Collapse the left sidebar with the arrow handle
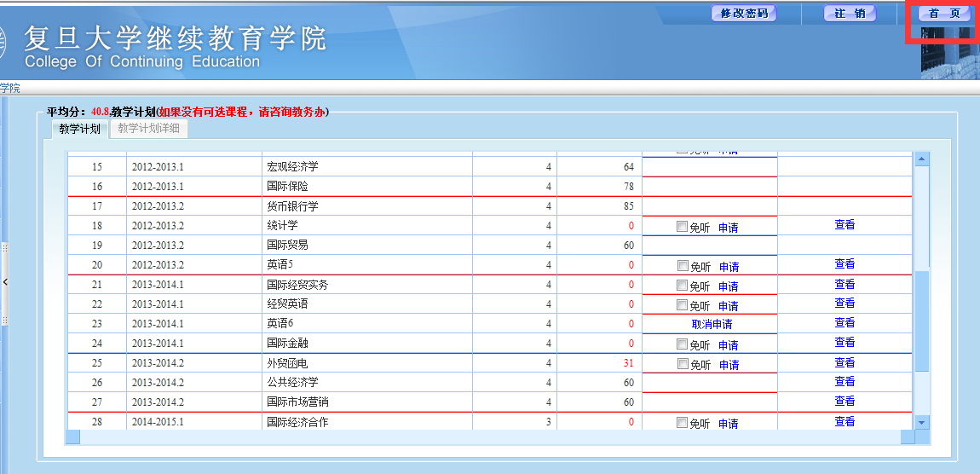The height and width of the screenshot is (474, 980). (4, 281)
